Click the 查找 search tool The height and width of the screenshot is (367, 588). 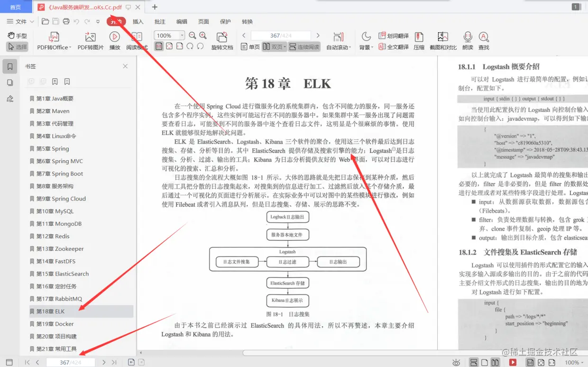484,41
